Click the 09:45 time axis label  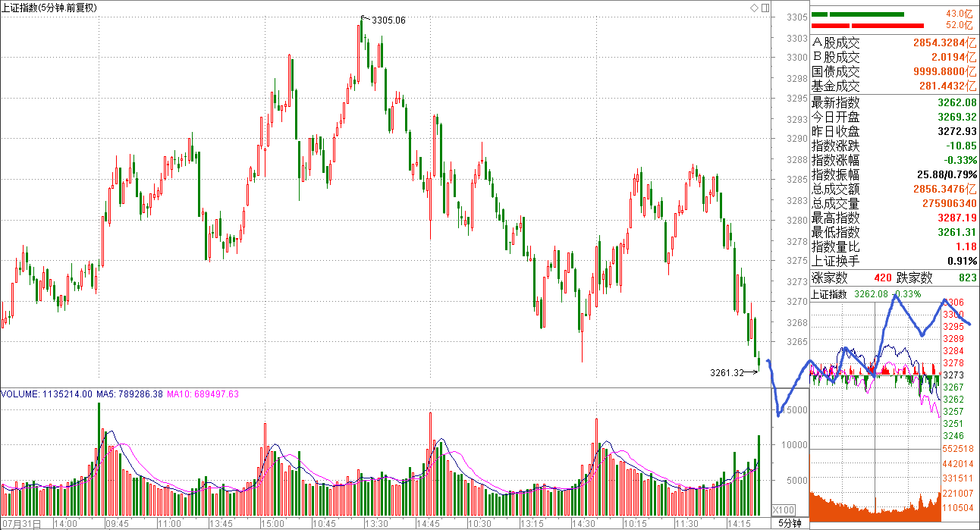(118, 523)
